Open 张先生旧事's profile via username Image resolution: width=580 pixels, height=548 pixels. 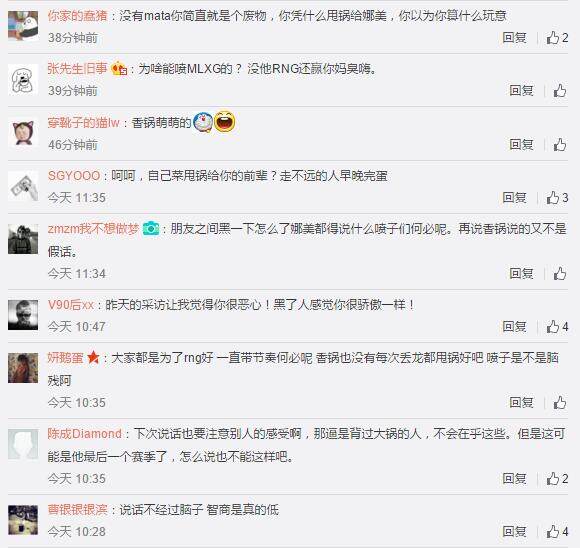77,68
